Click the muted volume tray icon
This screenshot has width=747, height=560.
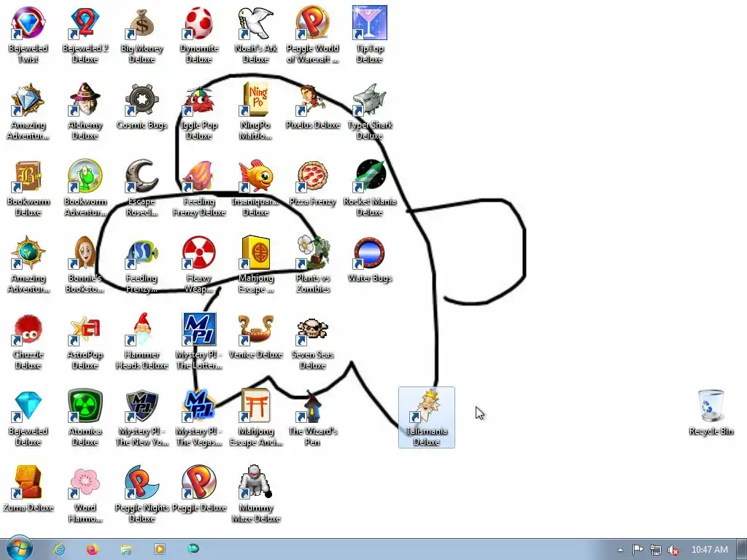tap(673, 550)
